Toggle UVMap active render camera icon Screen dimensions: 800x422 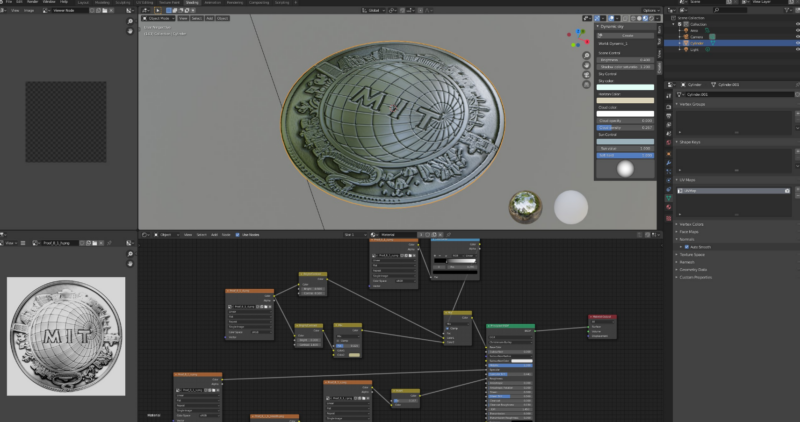pos(787,191)
